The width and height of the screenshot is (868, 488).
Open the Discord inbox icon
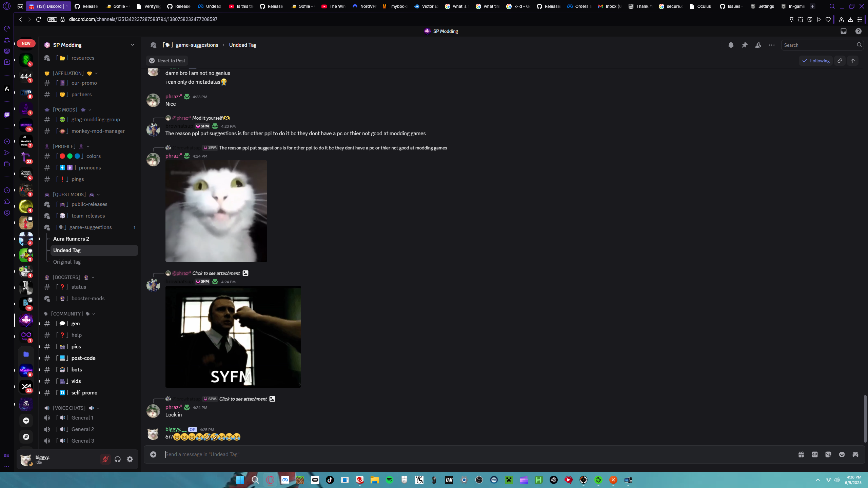[843, 31]
